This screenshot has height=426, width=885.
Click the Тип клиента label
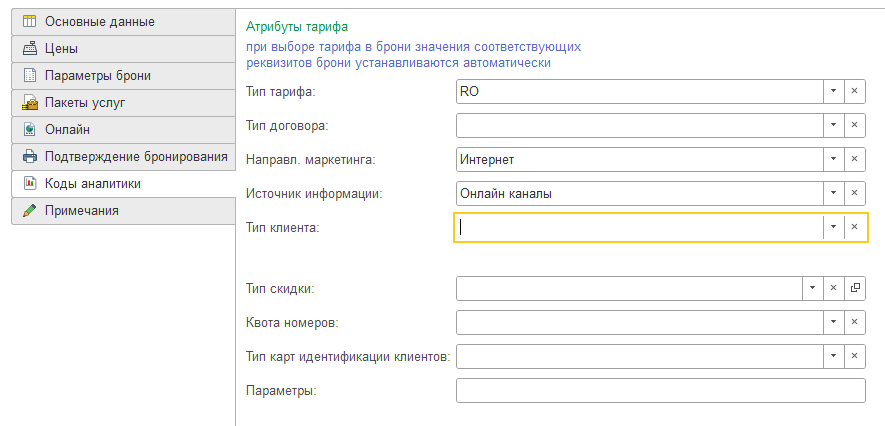(x=283, y=227)
